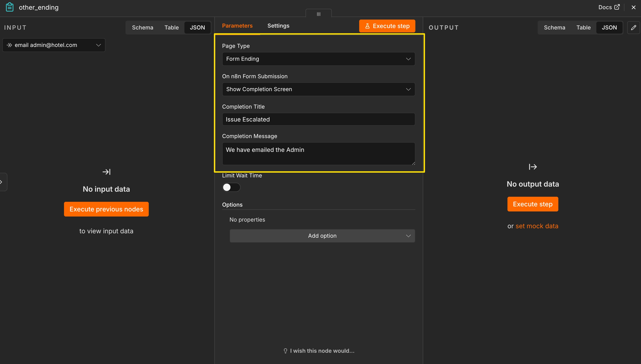Toggle the Limit Wait Time switch
This screenshot has width=641, height=364.
click(x=231, y=187)
